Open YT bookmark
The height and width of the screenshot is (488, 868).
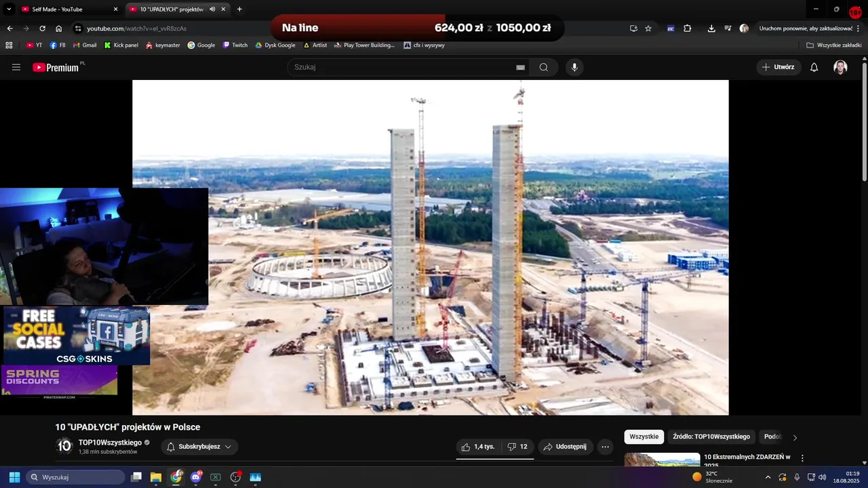pyautogui.click(x=34, y=45)
